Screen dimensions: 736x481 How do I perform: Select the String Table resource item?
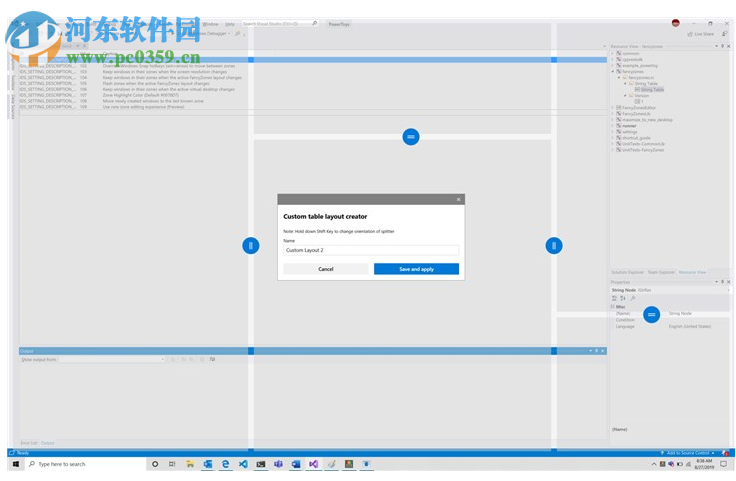click(x=650, y=90)
